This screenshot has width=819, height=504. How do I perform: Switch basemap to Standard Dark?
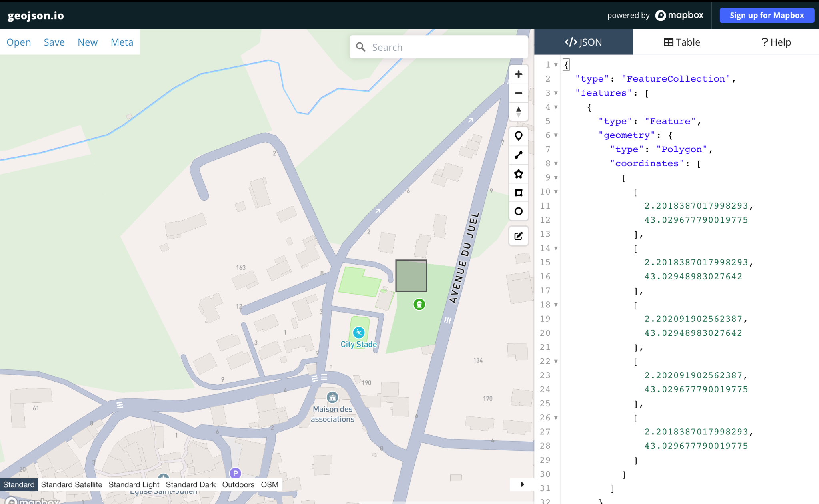(x=190, y=484)
